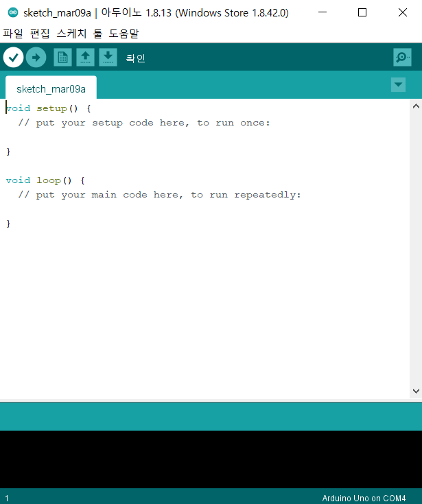
Task: Open the 편집 menu
Action: point(40,34)
